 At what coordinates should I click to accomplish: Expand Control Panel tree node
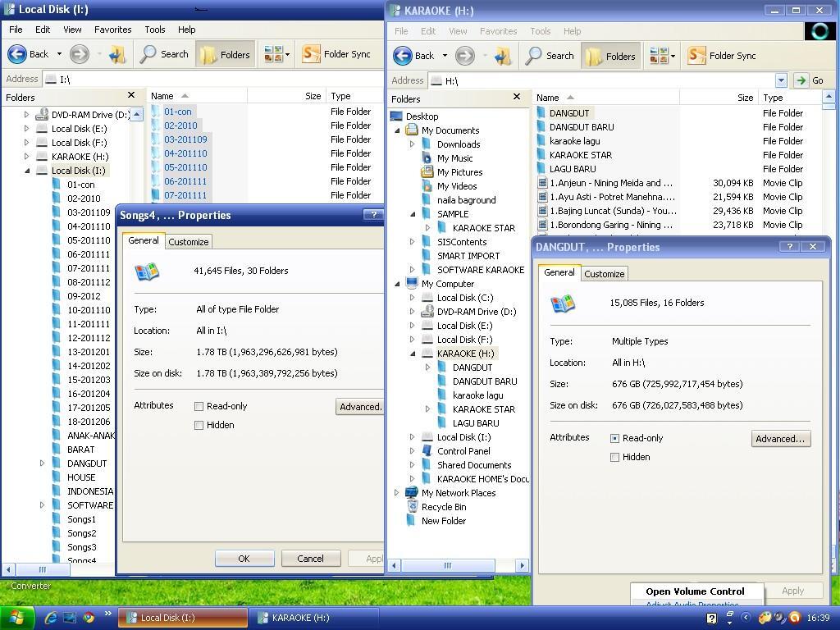(412, 451)
